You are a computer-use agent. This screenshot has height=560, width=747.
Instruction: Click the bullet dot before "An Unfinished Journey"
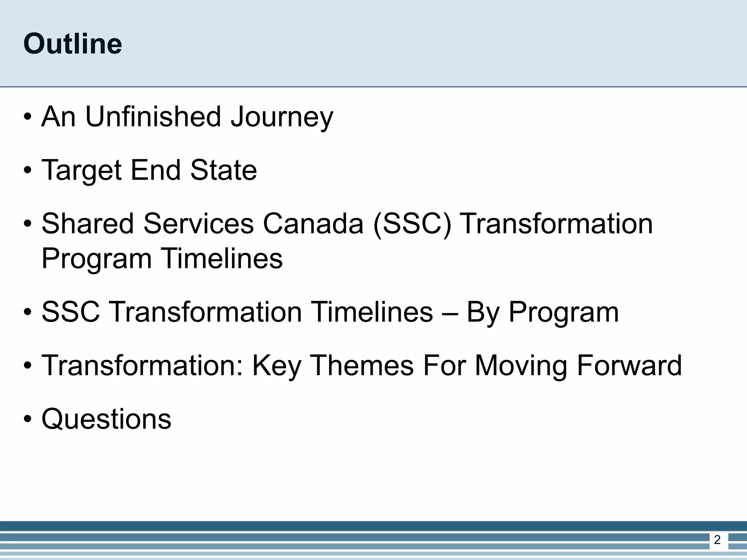[x=28, y=118]
